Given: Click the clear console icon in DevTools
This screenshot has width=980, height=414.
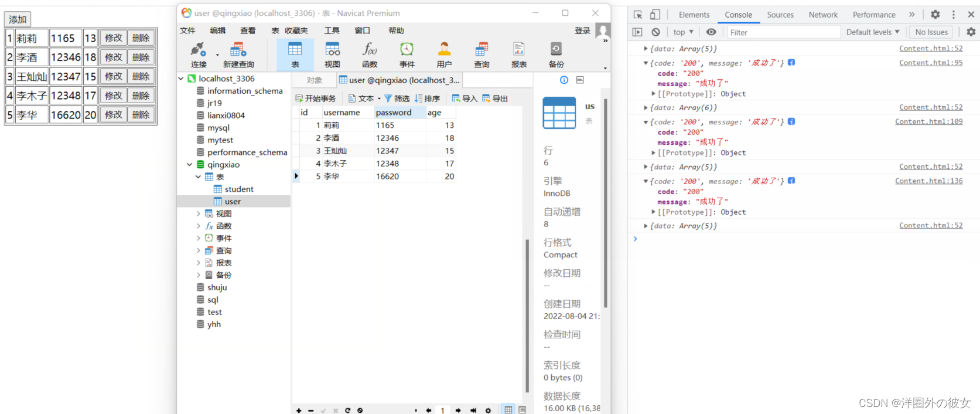Looking at the screenshot, I should point(655,32).
